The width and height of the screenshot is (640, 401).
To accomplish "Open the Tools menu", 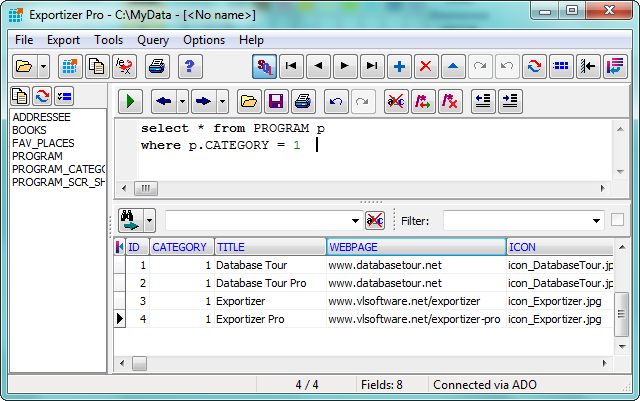I will point(109,40).
